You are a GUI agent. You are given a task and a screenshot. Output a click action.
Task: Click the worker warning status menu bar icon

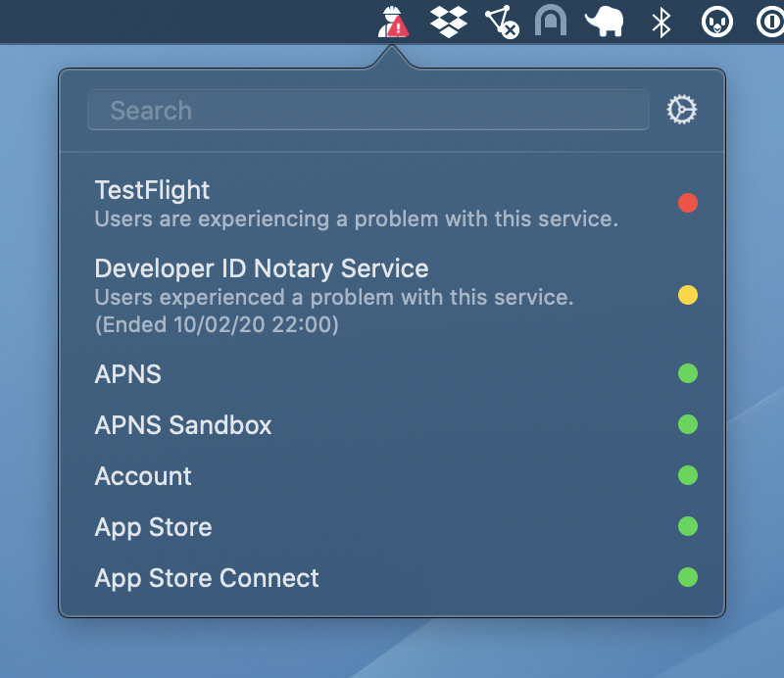coord(393,22)
